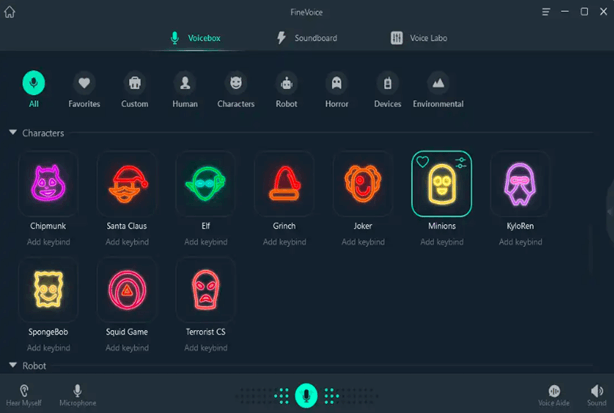
Task: Toggle the center microphone button
Action: pyautogui.click(x=307, y=395)
